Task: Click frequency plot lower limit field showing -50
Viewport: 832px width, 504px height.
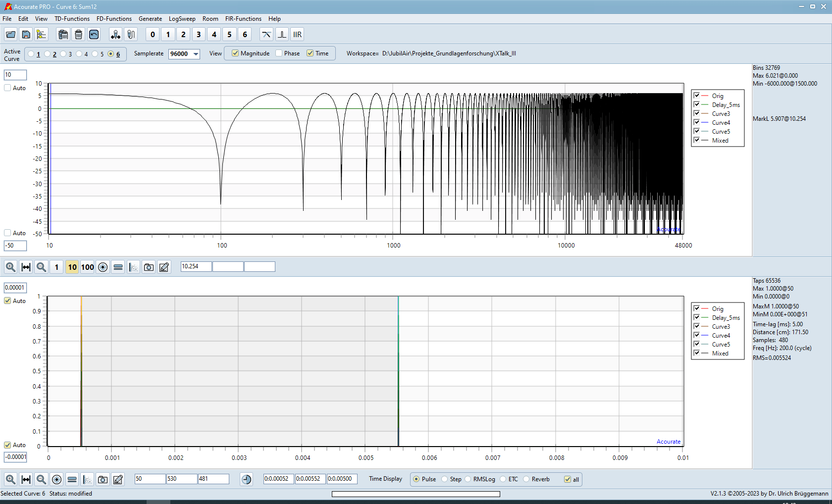Action: tap(15, 246)
